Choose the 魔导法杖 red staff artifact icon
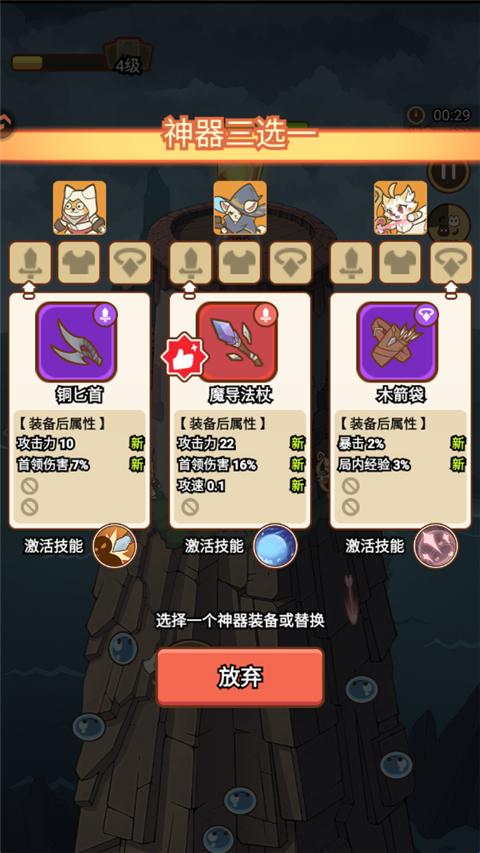 point(237,342)
